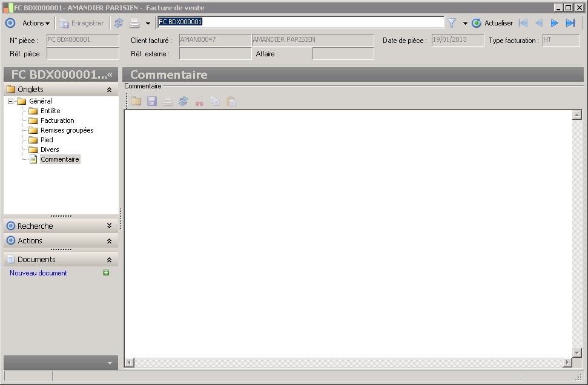Screen dimensions: 588x385
Task: Expand the Recherche section
Action: coord(109,226)
